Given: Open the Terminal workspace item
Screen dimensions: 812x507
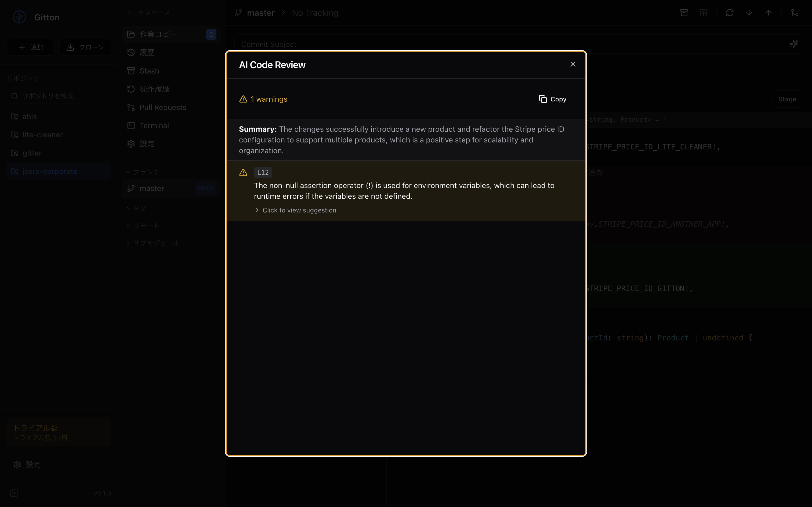Looking at the screenshot, I should click(x=154, y=126).
